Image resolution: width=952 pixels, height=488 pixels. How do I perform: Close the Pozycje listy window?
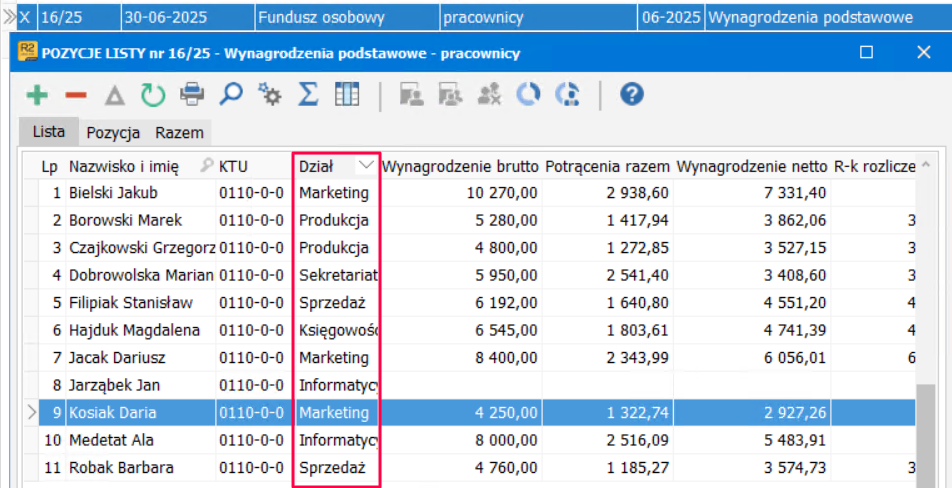click(x=923, y=52)
